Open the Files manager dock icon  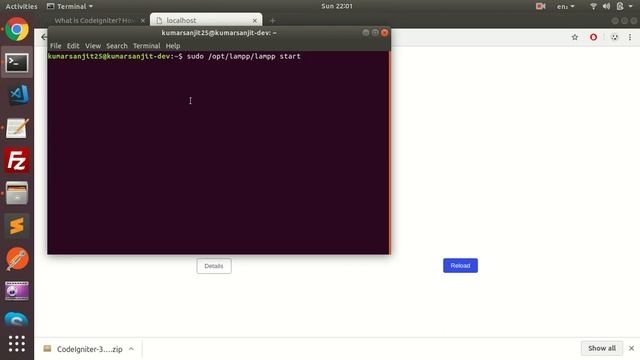tap(17, 193)
